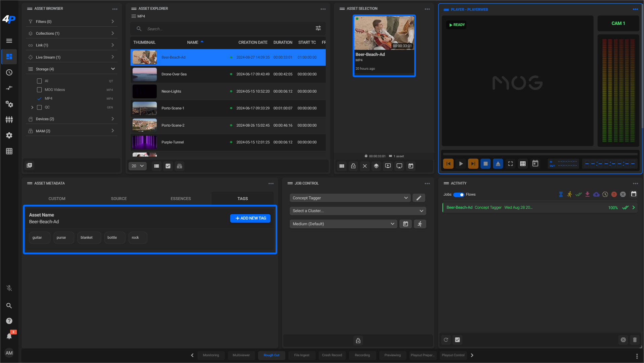Switch to the ESSENCES metadata tab
This screenshot has width=644, height=363.
pyautogui.click(x=181, y=199)
